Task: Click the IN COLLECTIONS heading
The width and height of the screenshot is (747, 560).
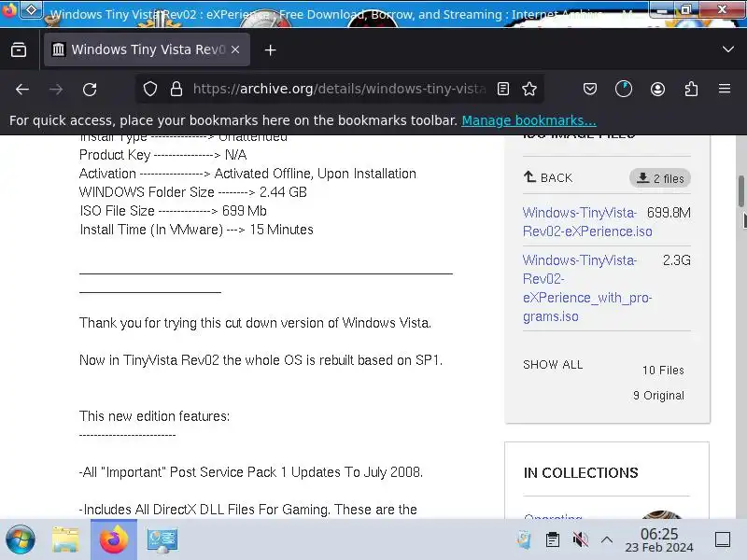Action: (x=581, y=473)
